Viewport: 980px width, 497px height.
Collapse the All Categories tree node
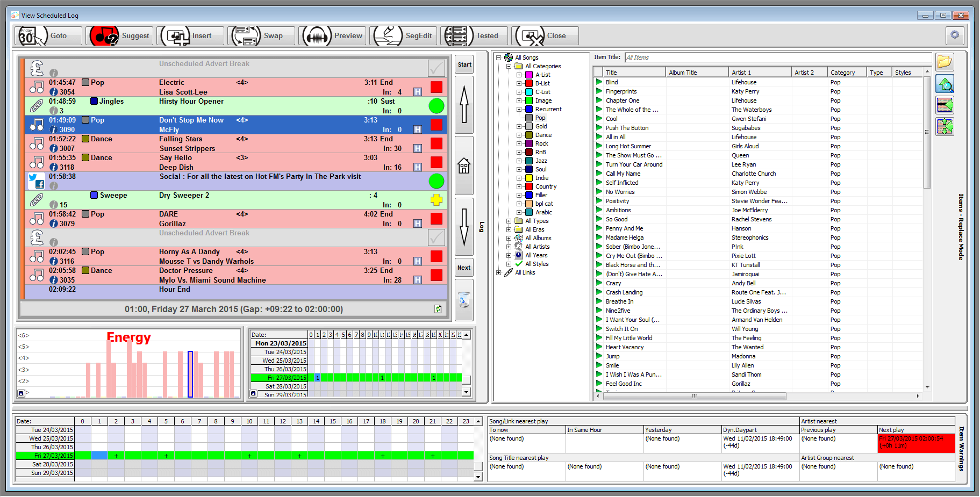509,66
